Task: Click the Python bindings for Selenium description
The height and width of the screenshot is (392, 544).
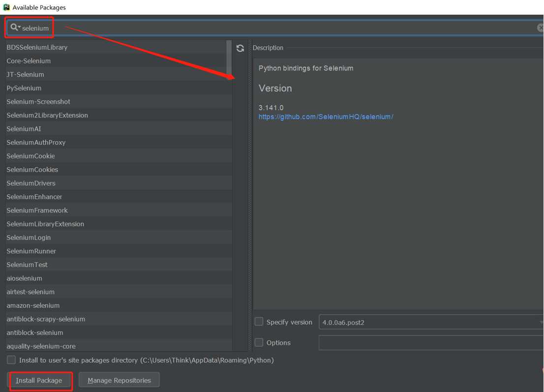Action: tap(306, 68)
